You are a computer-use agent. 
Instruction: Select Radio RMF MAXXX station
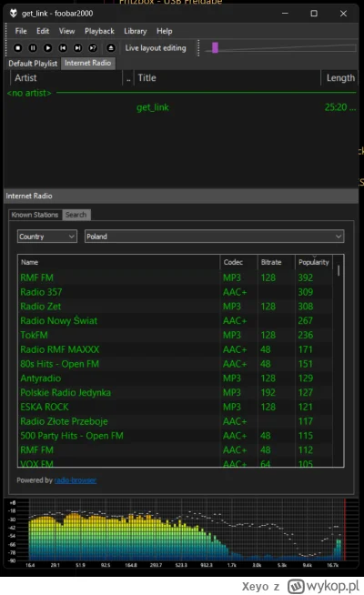click(176, 349)
